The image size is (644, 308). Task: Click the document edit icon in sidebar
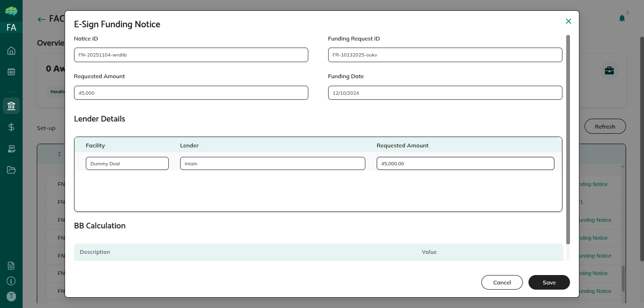tap(11, 149)
